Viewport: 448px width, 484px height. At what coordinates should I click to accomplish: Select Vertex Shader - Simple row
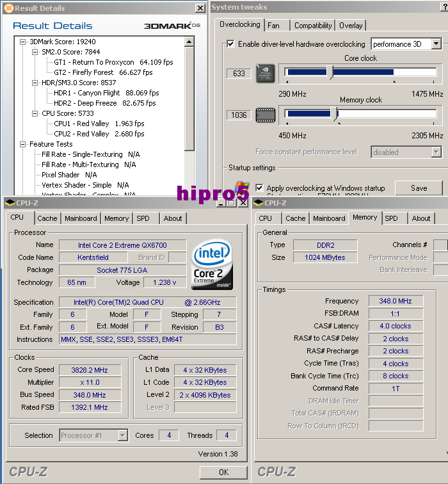coord(85,185)
